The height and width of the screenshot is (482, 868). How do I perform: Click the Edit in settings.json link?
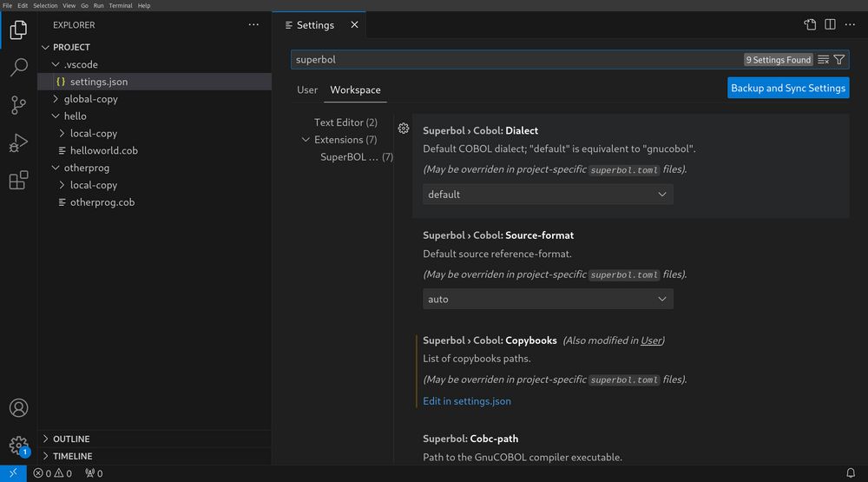point(467,401)
